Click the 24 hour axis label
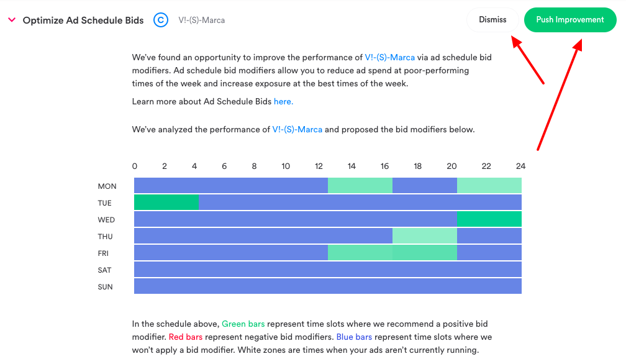This screenshot has height=364, width=626. [x=520, y=166]
